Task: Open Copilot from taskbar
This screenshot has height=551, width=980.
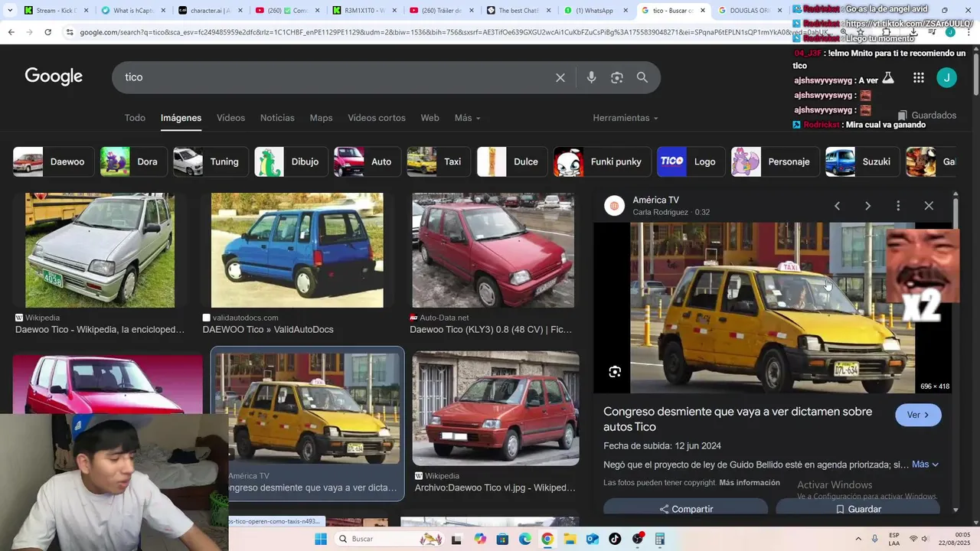Action: (x=480, y=539)
